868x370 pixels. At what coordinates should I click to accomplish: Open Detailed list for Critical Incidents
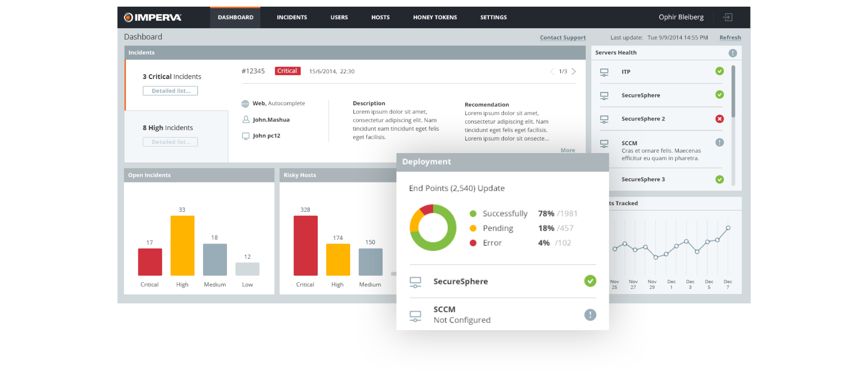tap(170, 91)
